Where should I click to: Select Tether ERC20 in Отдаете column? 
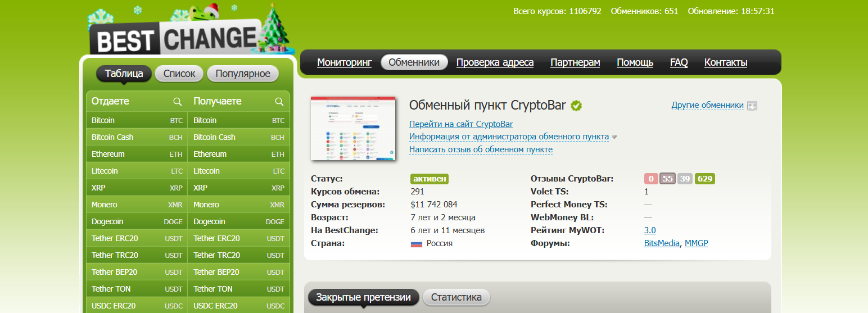(137, 238)
